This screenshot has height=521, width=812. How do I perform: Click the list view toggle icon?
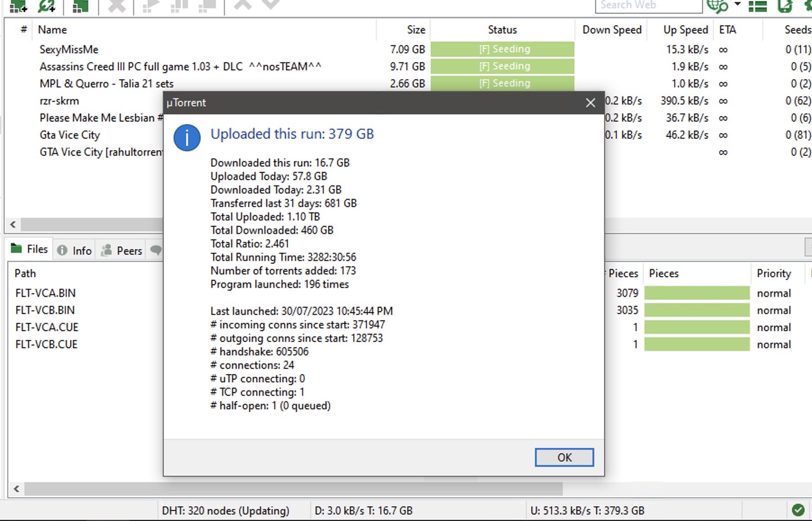point(758,6)
